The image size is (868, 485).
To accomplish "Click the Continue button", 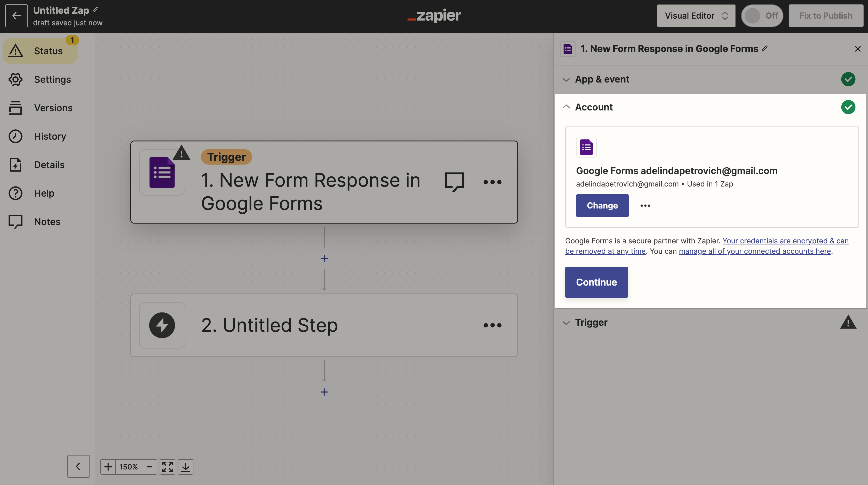I will 597,282.
